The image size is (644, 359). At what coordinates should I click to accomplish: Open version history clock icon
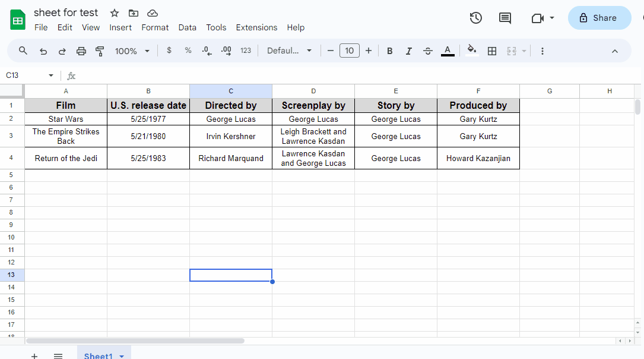click(475, 18)
